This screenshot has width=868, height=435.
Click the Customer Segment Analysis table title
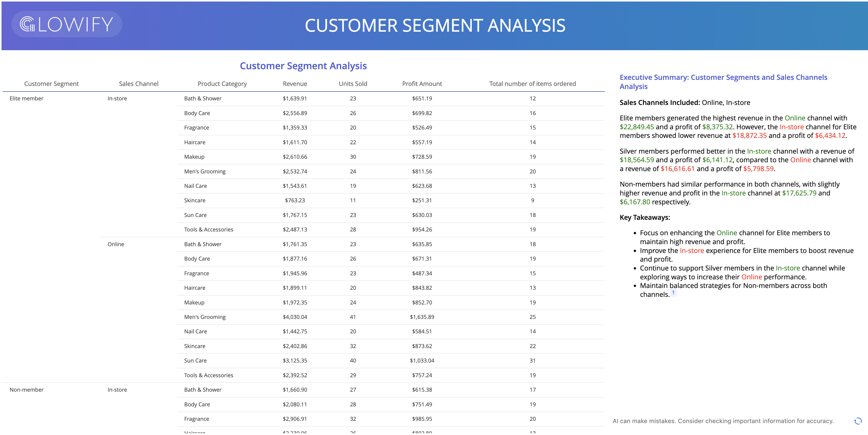coord(303,66)
